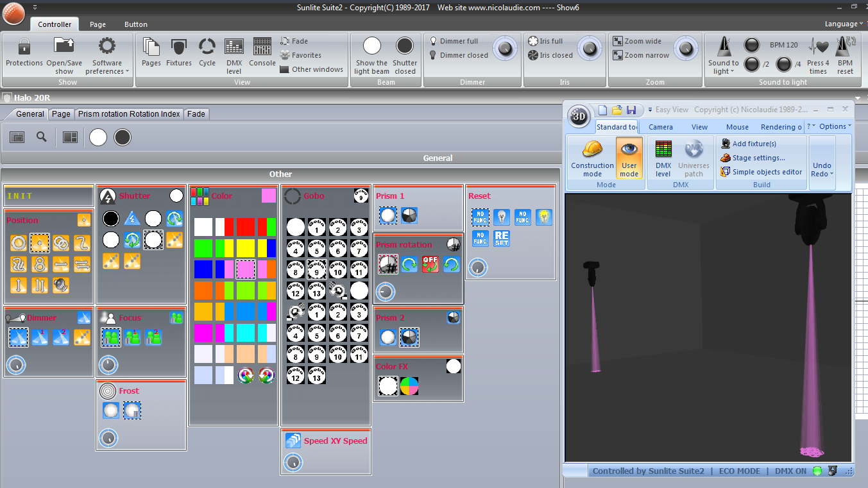This screenshot has height=488, width=868.
Task: Click the OFF icon in Prism rotation panel
Action: click(430, 264)
